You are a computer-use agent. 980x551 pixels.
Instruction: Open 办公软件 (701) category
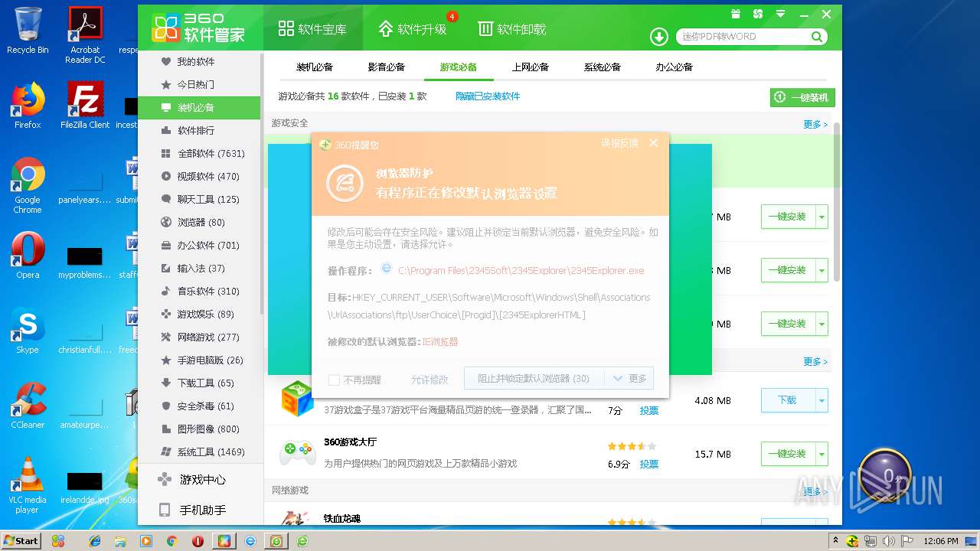point(199,245)
